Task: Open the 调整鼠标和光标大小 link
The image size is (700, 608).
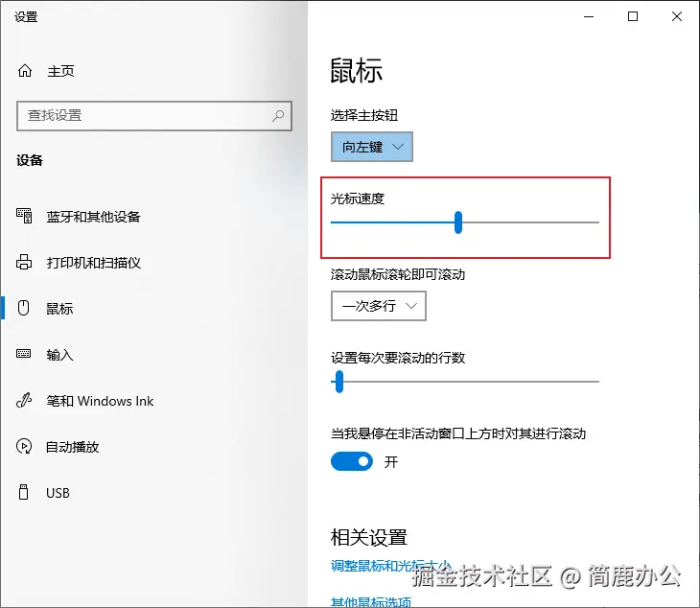Action: [x=391, y=566]
